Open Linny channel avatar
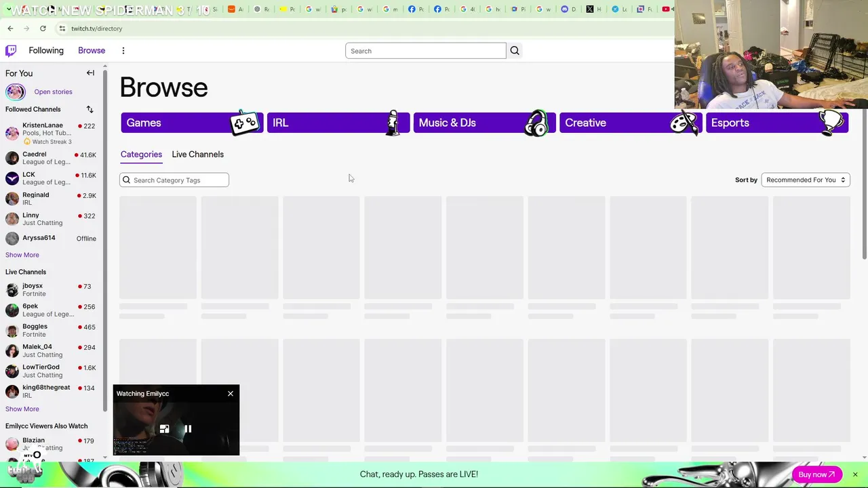 tap(12, 219)
